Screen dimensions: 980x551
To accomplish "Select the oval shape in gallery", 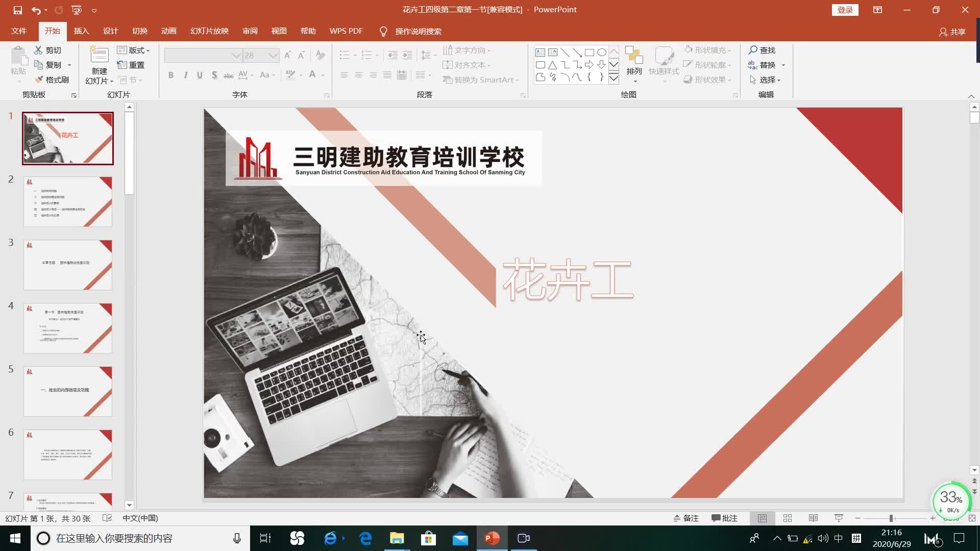I will 602,52.
